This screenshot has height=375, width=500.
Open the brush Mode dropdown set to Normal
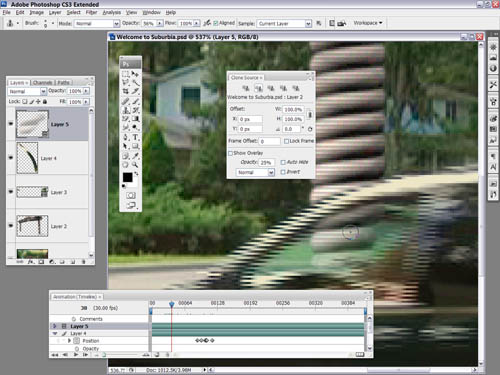point(97,24)
